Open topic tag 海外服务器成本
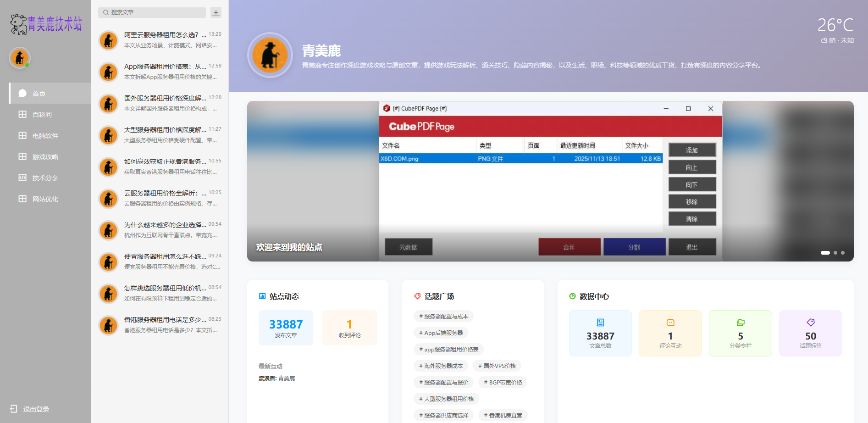Image resolution: width=868 pixels, height=423 pixels. (441, 366)
